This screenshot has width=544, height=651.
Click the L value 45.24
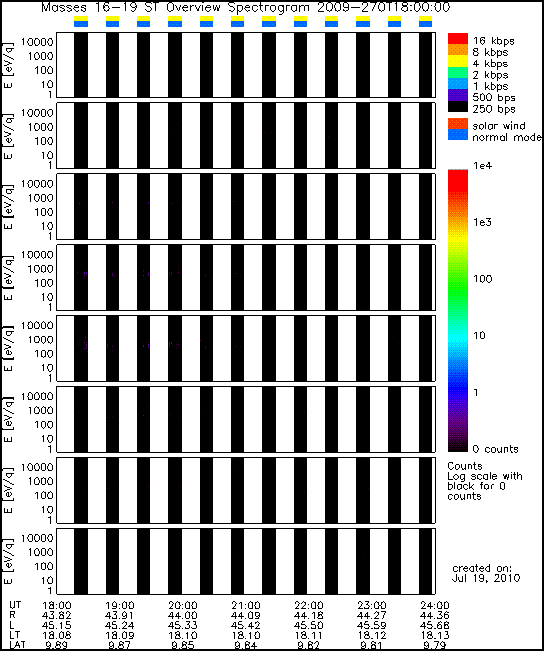click(x=120, y=625)
